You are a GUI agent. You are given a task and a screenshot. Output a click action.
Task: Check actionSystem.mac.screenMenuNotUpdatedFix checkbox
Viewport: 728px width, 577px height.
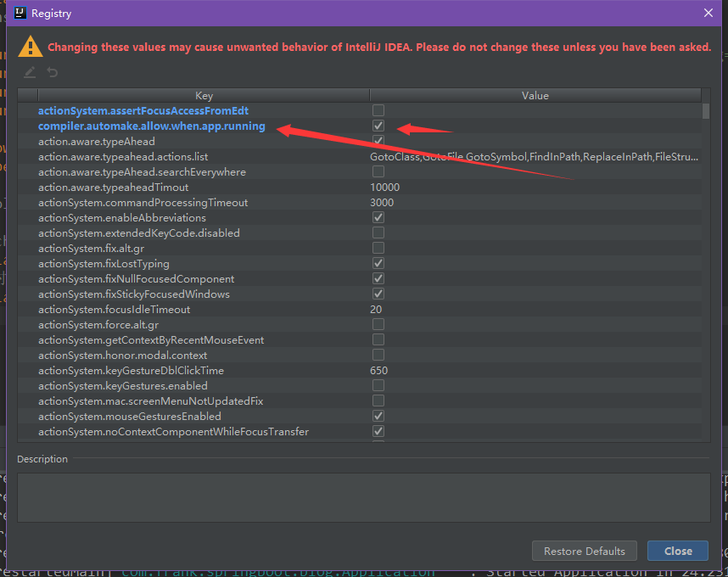378,401
